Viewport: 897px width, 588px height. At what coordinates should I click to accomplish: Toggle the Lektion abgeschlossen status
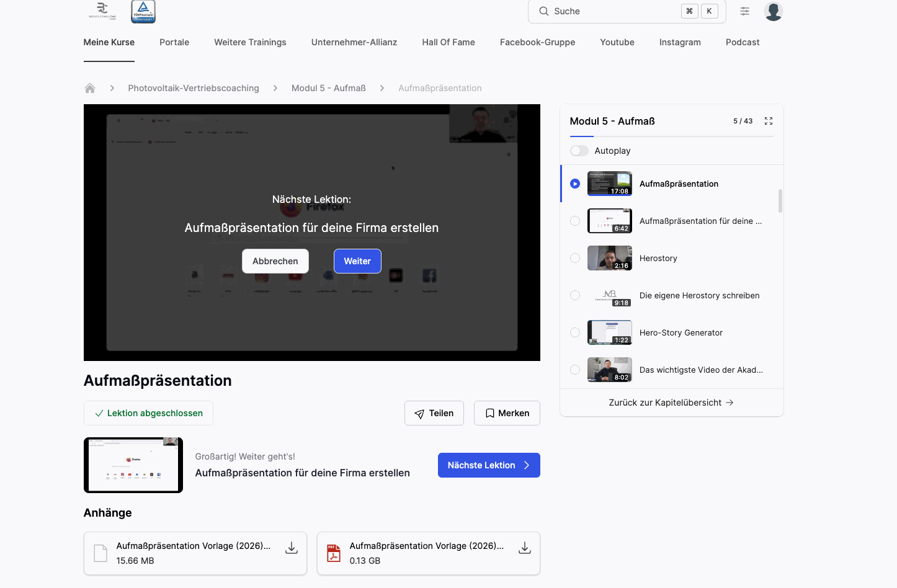pos(148,413)
